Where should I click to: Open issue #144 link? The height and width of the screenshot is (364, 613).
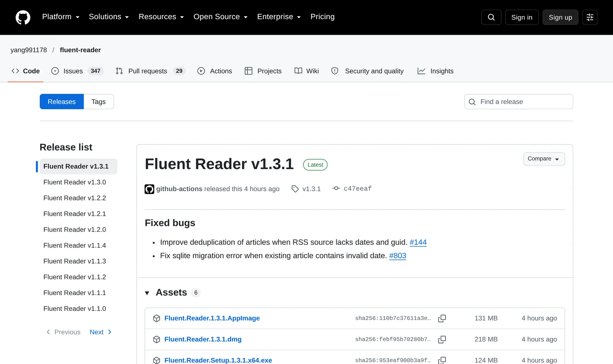coord(418,243)
